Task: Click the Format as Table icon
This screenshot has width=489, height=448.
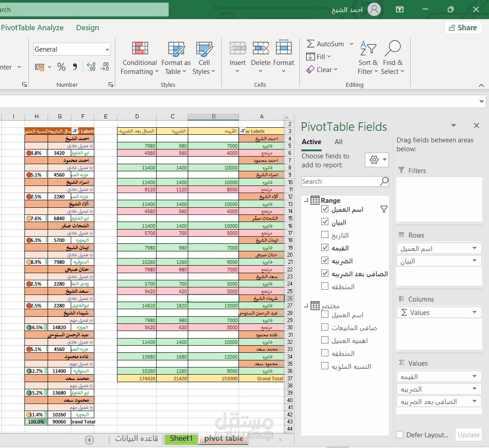Action: point(176,48)
